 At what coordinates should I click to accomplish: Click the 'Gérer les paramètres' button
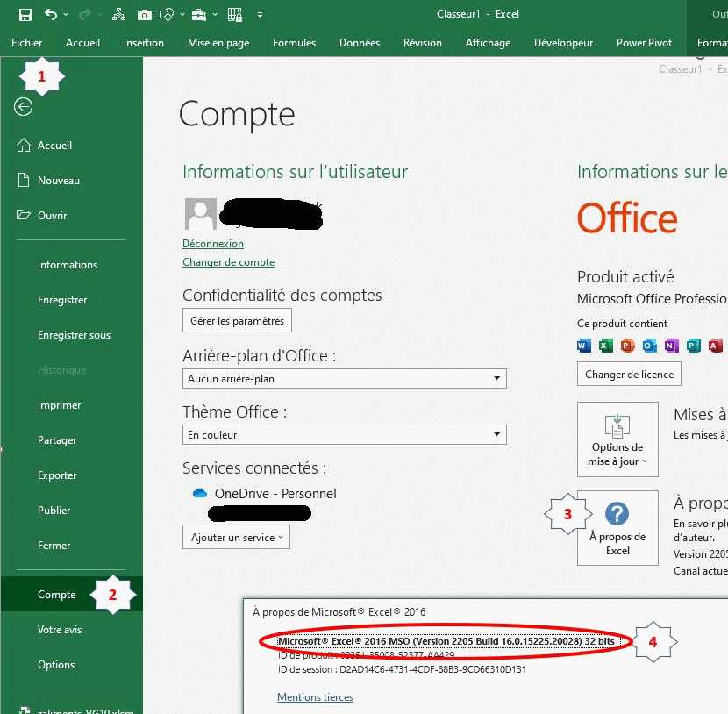237,320
